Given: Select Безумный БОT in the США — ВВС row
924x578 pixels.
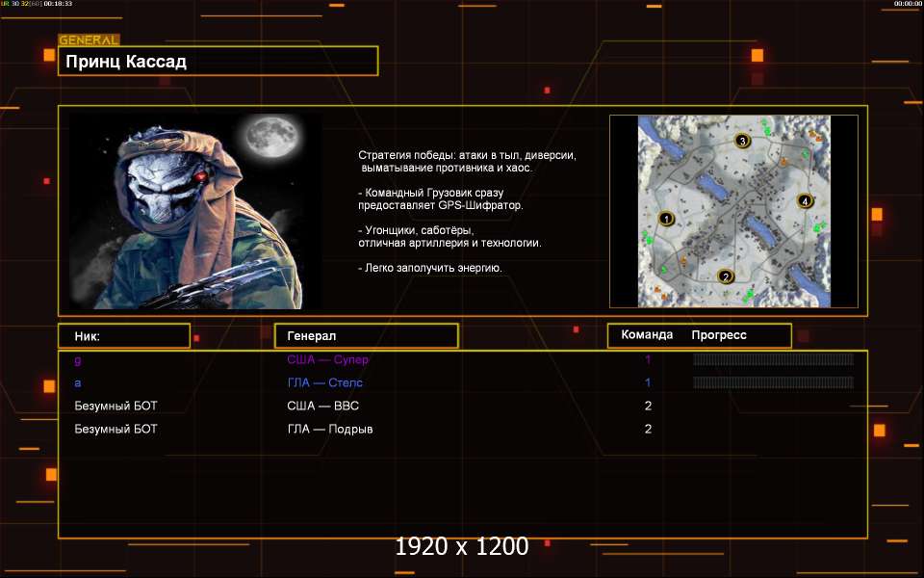Looking at the screenshot, I should pyautogui.click(x=116, y=406).
